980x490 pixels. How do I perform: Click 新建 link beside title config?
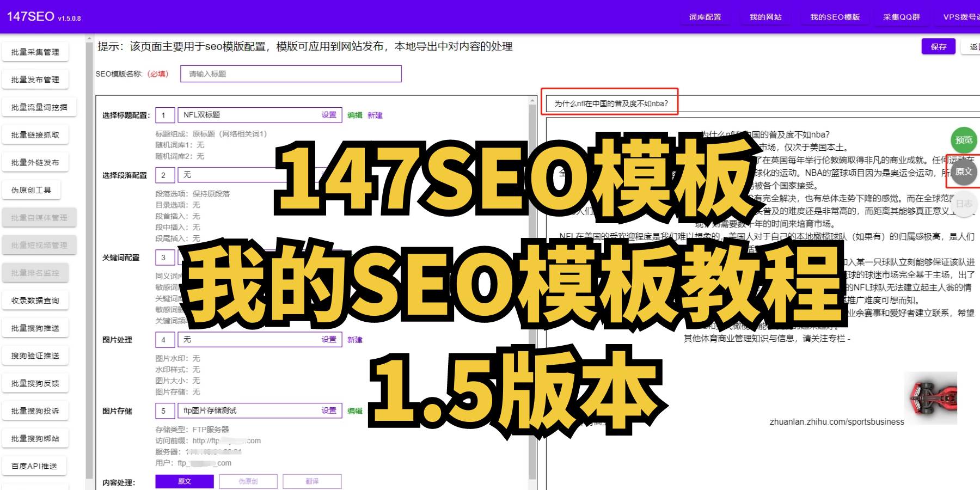click(x=375, y=115)
